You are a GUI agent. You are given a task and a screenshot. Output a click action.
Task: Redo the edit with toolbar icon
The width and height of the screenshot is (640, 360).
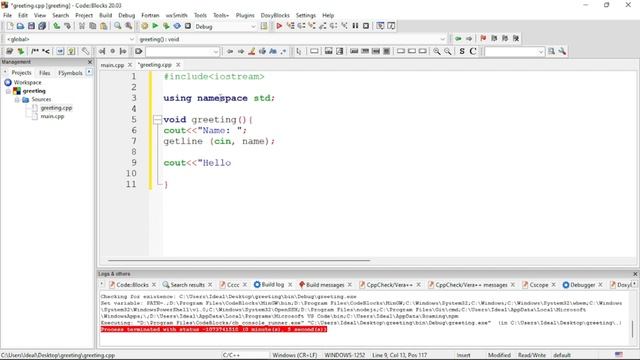pos(67,26)
